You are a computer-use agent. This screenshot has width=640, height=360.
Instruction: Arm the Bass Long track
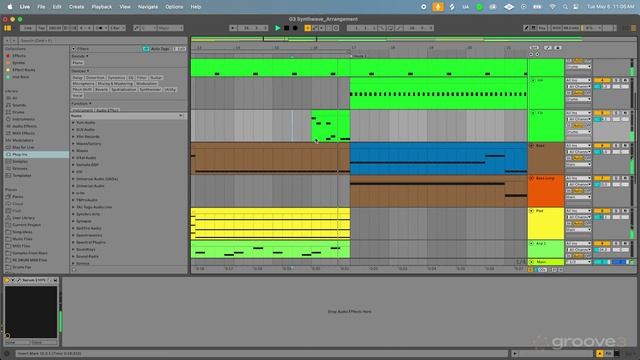point(625,178)
